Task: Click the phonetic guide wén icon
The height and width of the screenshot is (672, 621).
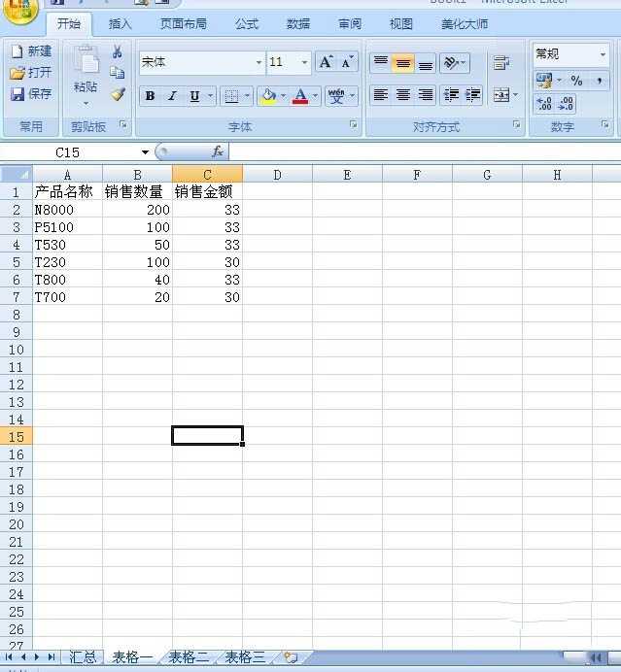Action: click(336, 96)
